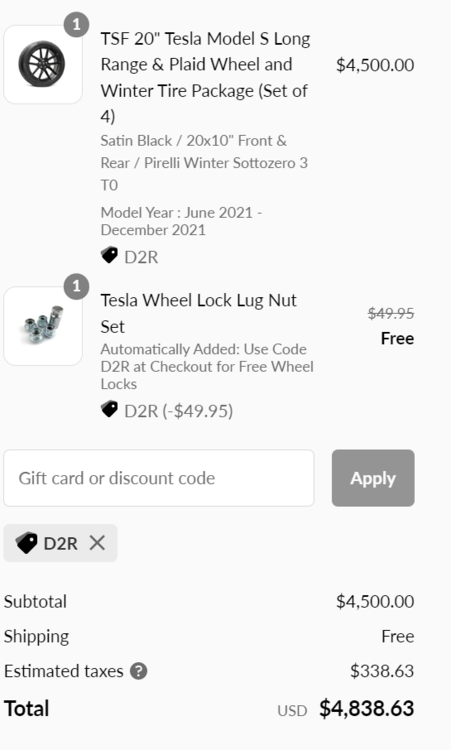Focus the gift card or discount code field
This screenshot has width=451, height=750.
point(159,478)
